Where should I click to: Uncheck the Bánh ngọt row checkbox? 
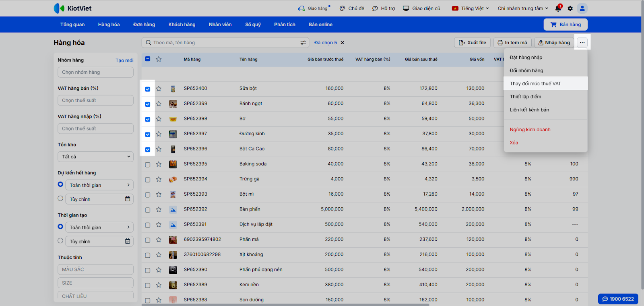[x=148, y=104]
